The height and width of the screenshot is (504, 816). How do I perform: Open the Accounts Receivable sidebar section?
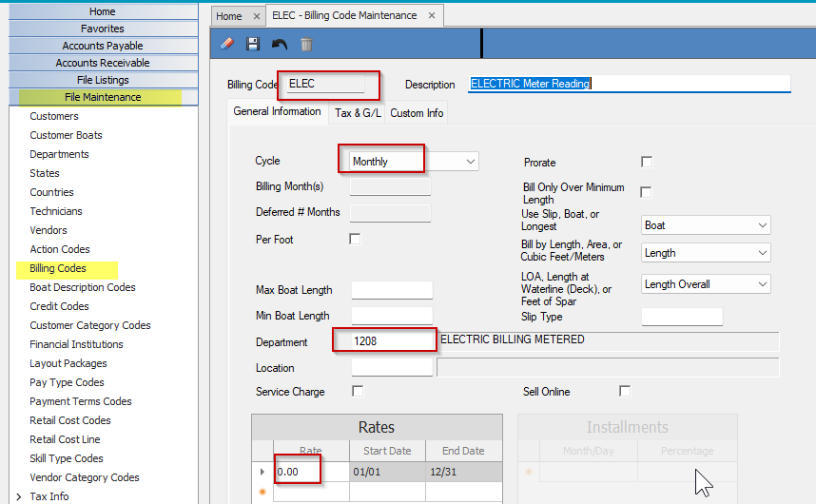pyautogui.click(x=103, y=63)
